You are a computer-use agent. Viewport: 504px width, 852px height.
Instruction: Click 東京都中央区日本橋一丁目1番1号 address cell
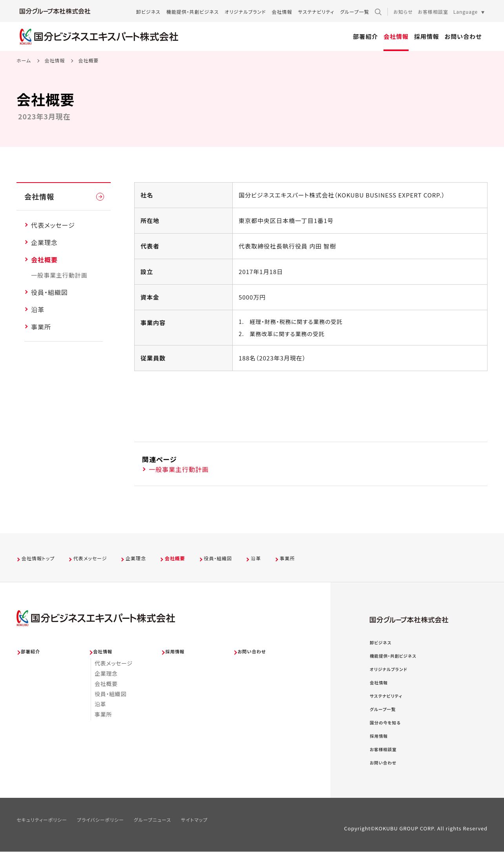coord(360,221)
